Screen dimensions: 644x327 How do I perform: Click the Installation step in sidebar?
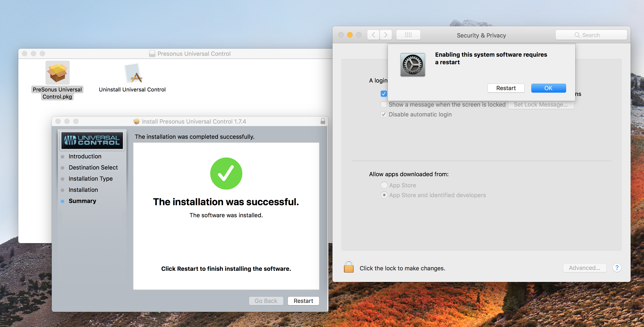coord(83,190)
